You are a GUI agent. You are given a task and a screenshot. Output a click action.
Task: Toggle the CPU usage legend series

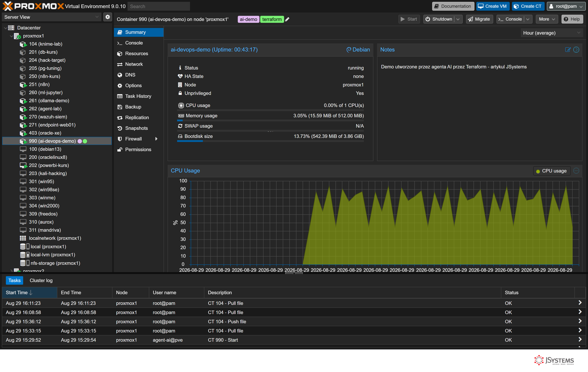point(551,171)
